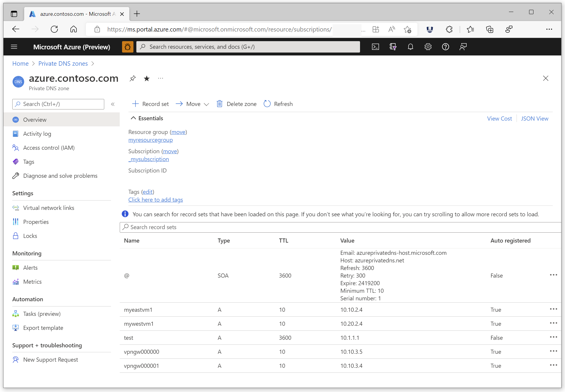Expand the Move dropdown
This screenshot has width=565, height=392.
(x=206, y=104)
